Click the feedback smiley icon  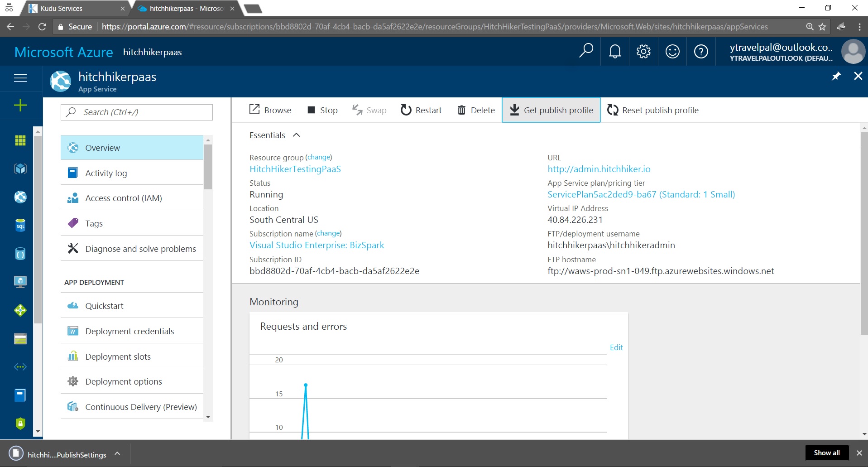coord(672,51)
